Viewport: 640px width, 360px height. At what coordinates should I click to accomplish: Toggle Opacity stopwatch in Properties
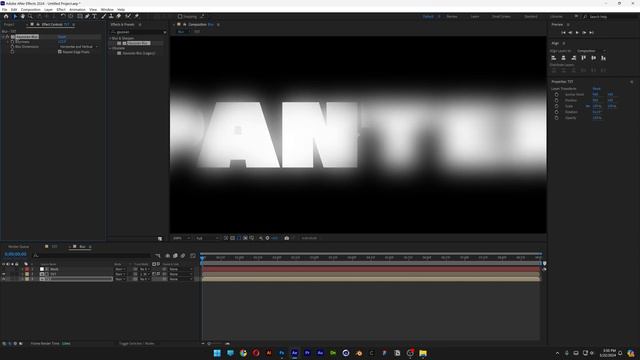[556, 118]
